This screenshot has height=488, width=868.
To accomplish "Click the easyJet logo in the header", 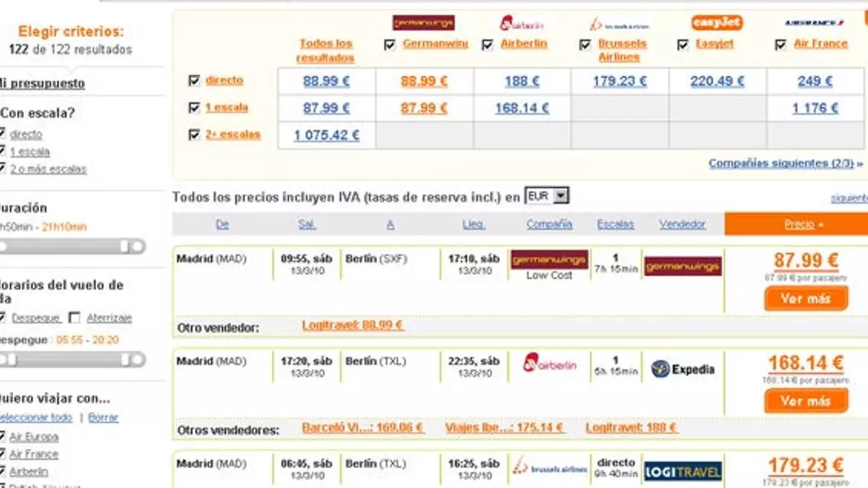I will click(x=716, y=22).
